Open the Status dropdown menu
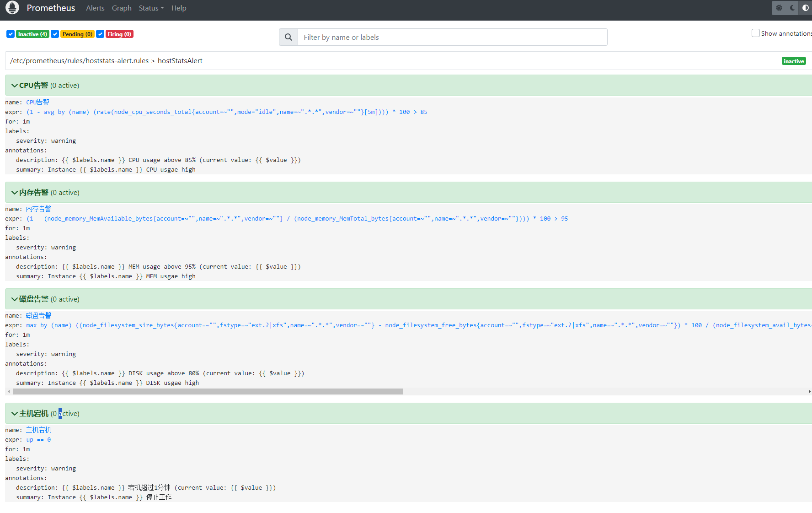The height and width of the screenshot is (513, 812). coord(151,8)
